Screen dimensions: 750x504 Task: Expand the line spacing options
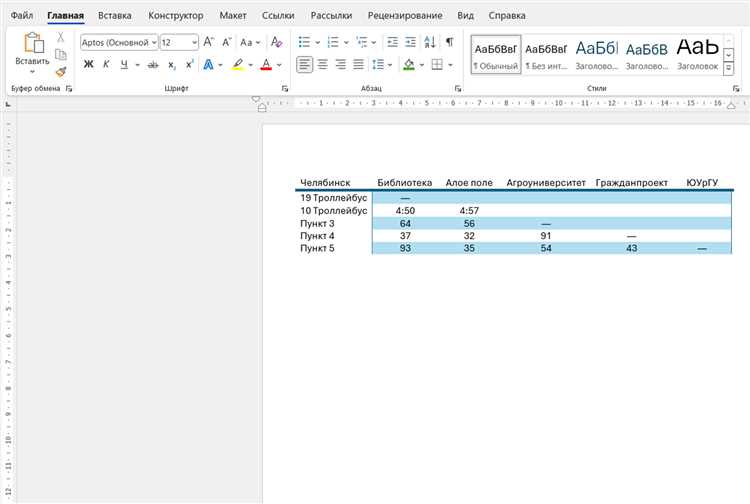(x=390, y=65)
